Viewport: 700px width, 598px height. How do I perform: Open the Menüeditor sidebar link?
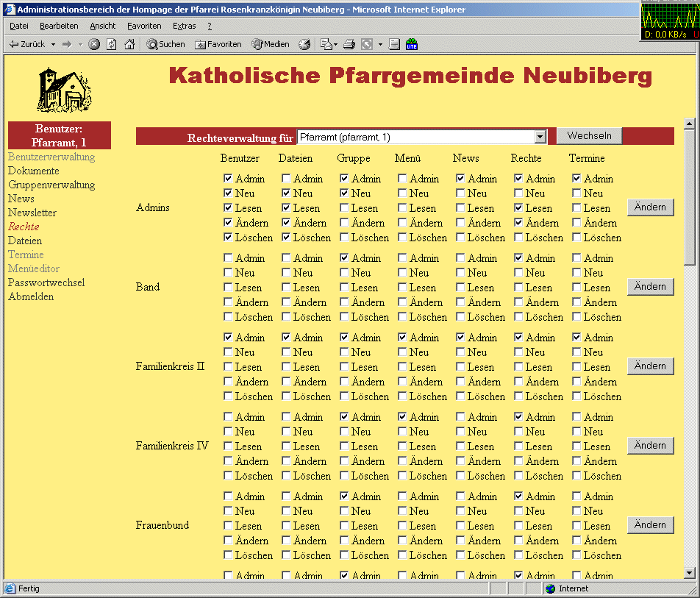(34, 268)
